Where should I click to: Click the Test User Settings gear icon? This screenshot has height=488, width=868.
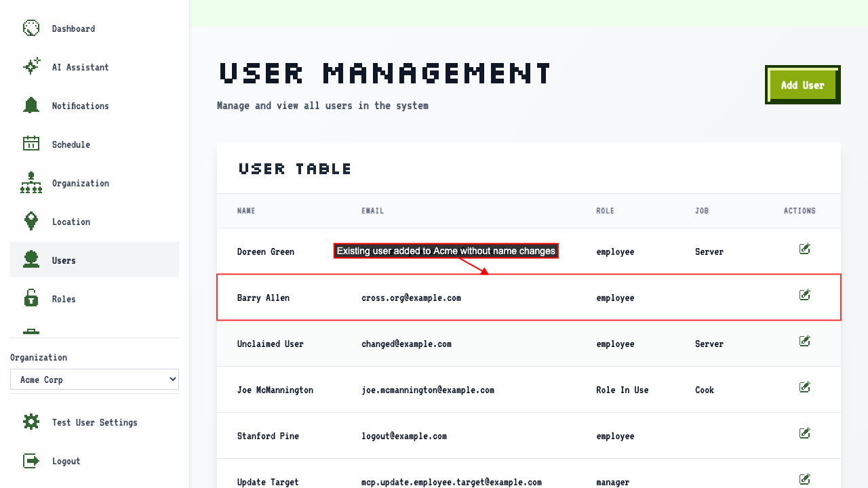tap(31, 422)
